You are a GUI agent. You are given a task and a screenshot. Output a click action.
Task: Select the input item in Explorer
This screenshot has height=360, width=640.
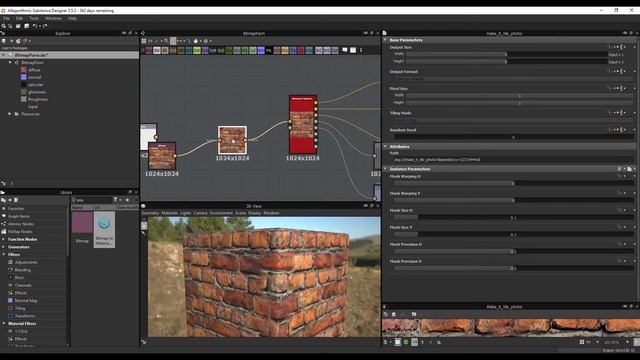[x=33, y=107]
